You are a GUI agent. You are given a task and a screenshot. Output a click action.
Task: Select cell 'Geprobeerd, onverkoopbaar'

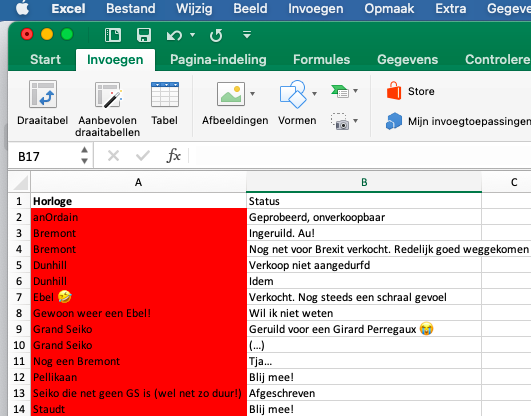point(364,217)
